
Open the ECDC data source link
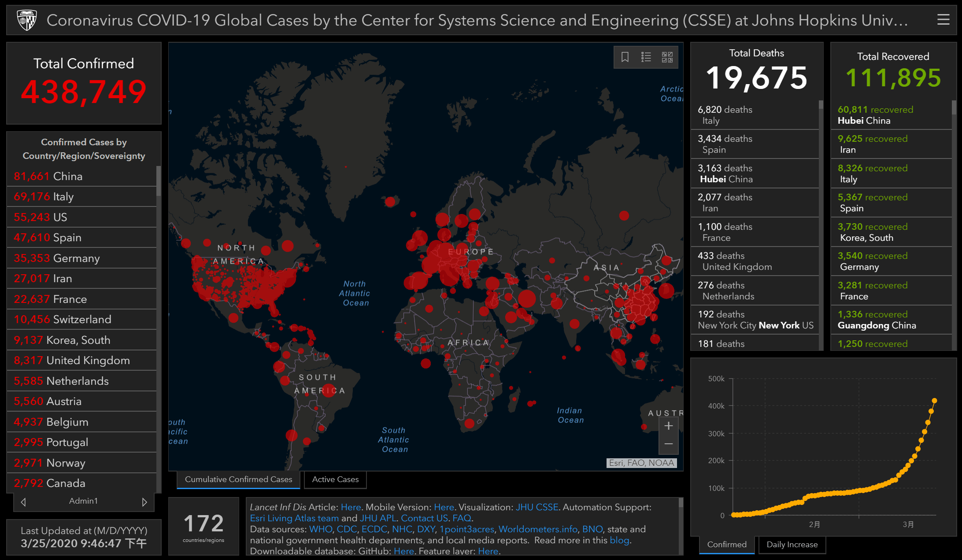(374, 529)
